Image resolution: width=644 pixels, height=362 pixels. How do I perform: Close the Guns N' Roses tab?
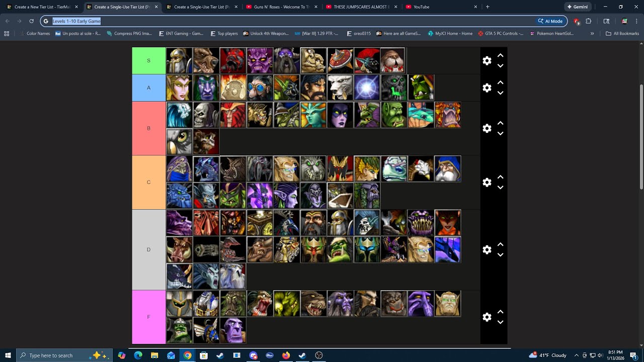pyautogui.click(x=315, y=7)
